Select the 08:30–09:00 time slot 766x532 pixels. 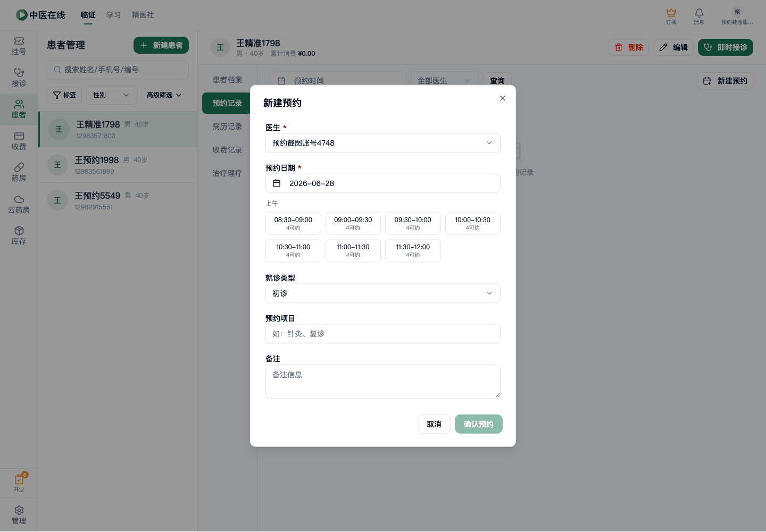[x=293, y=223]
